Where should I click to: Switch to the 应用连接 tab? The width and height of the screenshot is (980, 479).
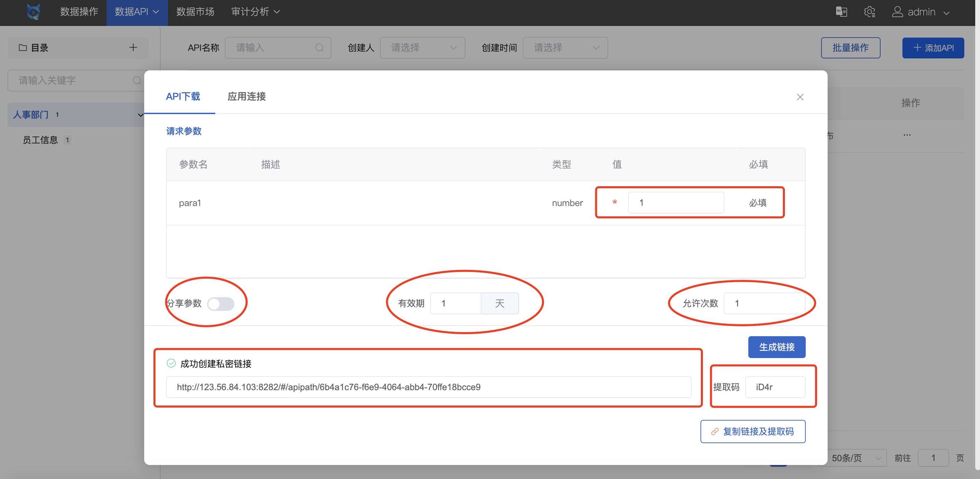(246, 97)
